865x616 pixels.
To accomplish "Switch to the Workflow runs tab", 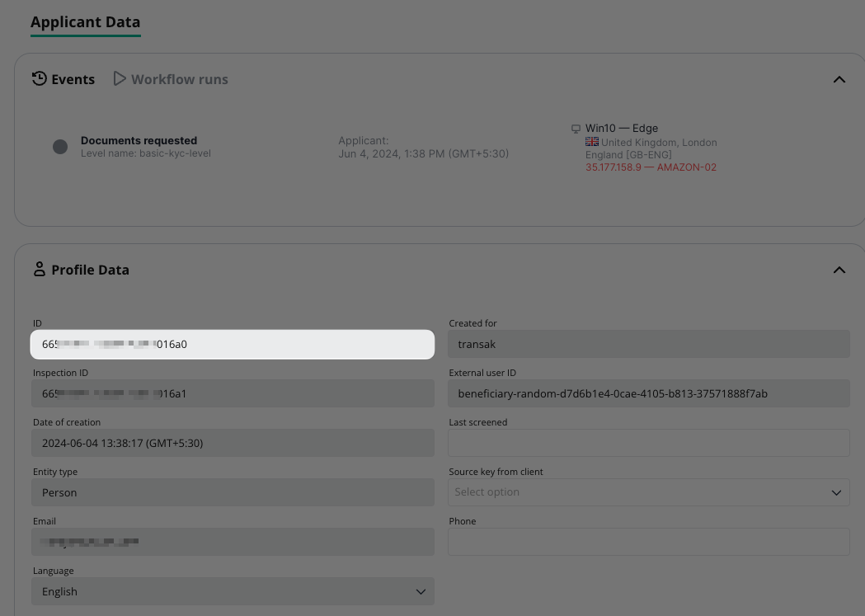I will pyautogui.click(x=179, y=79).
